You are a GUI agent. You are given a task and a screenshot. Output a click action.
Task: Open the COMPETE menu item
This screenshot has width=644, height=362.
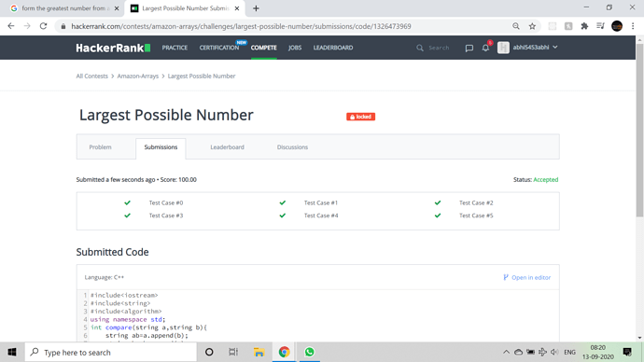pyautogui.click(x=264, y=48)
